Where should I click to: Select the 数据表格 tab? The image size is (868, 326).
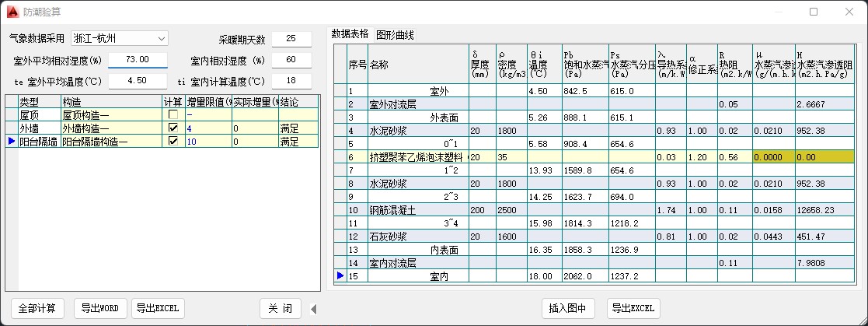point(350,34)
